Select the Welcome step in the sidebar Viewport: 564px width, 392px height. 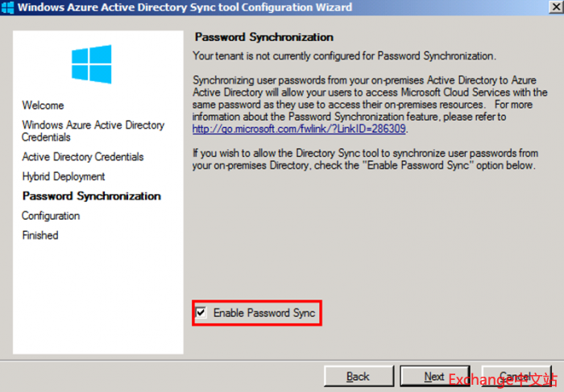point(43,105)
